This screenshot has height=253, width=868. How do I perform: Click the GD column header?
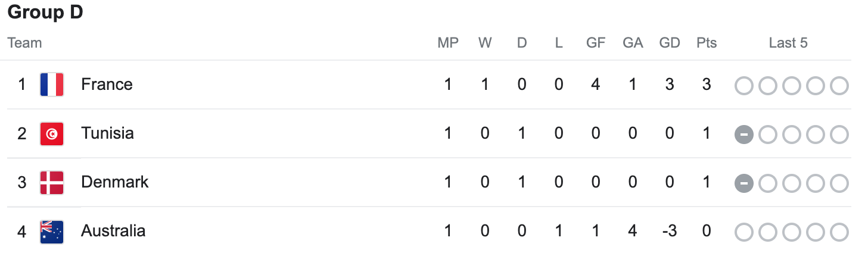click(x=670, y=43)
